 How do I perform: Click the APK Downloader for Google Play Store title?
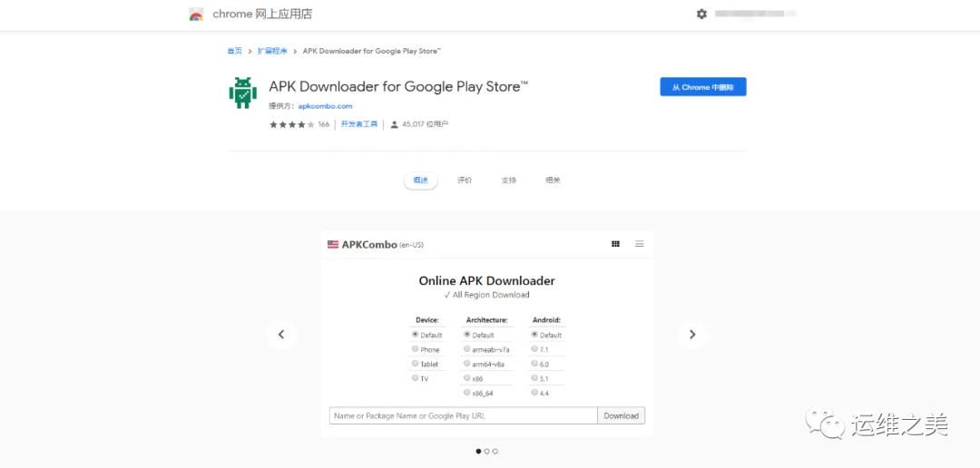pyautogui.click(x=398, y=86)
